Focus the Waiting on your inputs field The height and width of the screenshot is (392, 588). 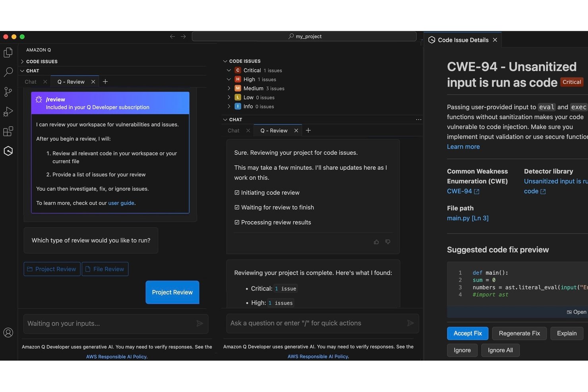tap(116, 324)
